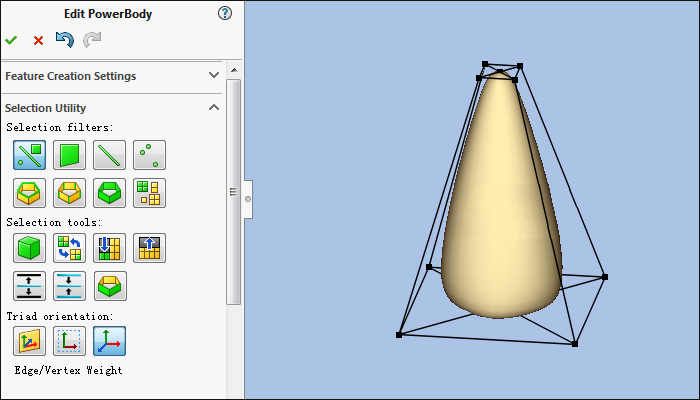Enable the face selection filter

69,155
